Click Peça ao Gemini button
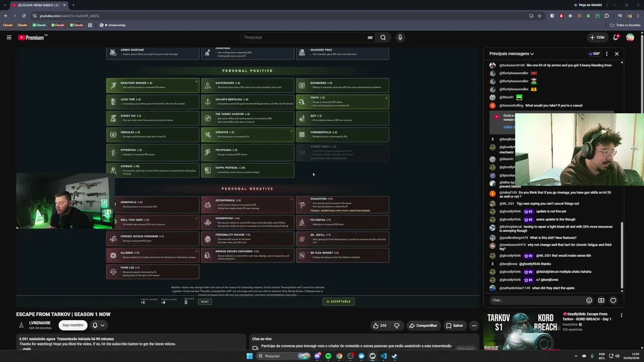This screenshot has width=644, height=362. point(588,5)
